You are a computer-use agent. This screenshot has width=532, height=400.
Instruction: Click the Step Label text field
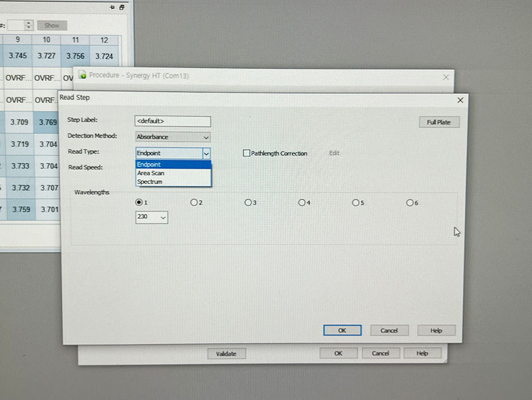click(173, 121)
